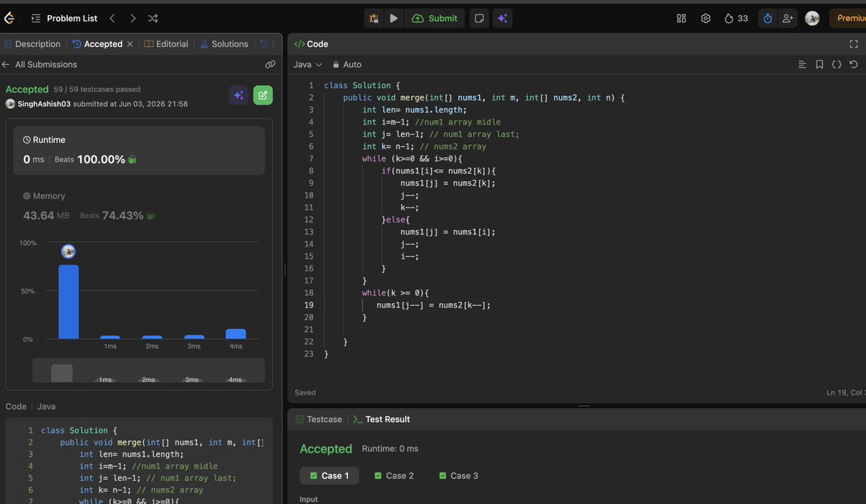This screenshot has height=504, width=866.
Task: Open the layout grid icon
Action: 681,18
